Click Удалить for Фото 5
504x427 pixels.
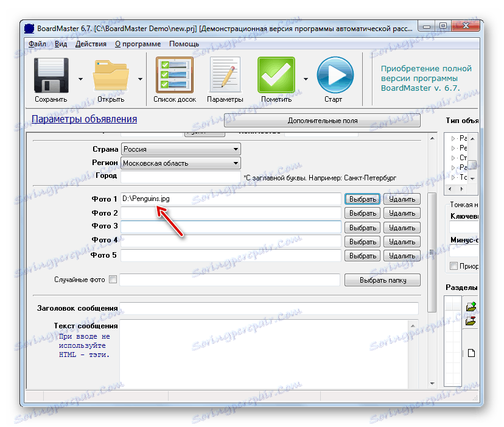[402, 256]
